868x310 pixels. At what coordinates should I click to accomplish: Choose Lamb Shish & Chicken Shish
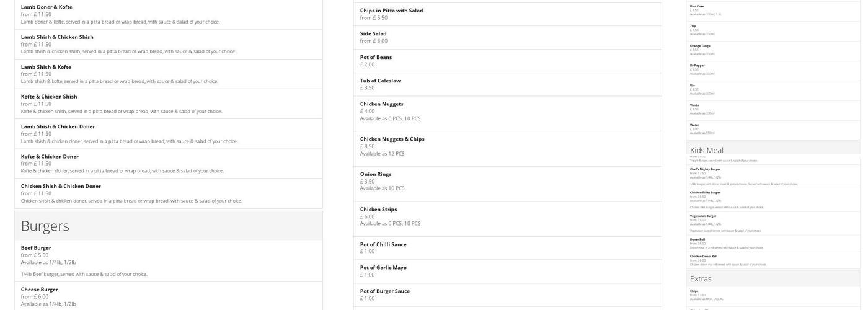pos(57,37)
